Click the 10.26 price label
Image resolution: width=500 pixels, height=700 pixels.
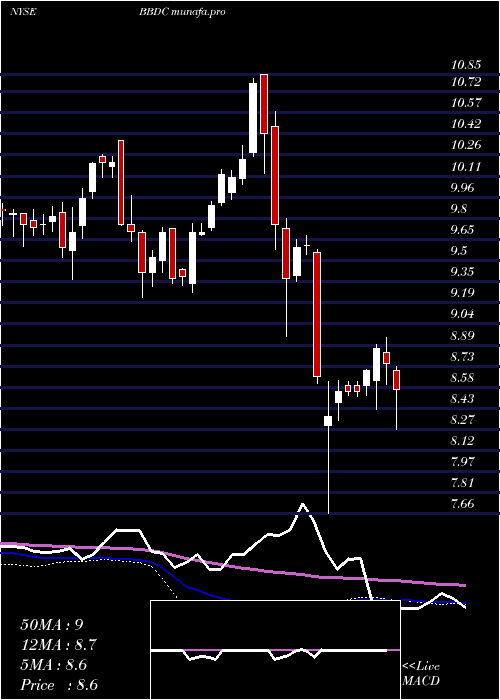[x=466, y=145]
